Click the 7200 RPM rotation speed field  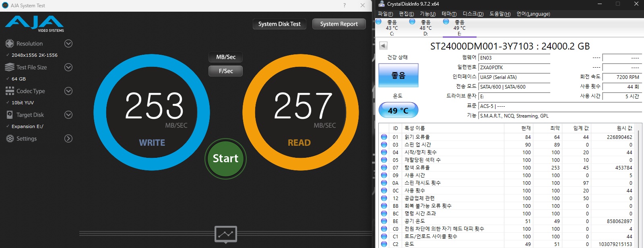pyautogui.click(x=622, y=77)
